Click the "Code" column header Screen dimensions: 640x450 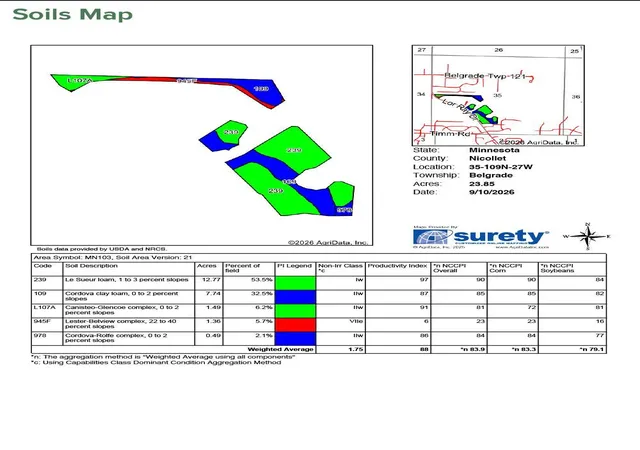[42, 266]
